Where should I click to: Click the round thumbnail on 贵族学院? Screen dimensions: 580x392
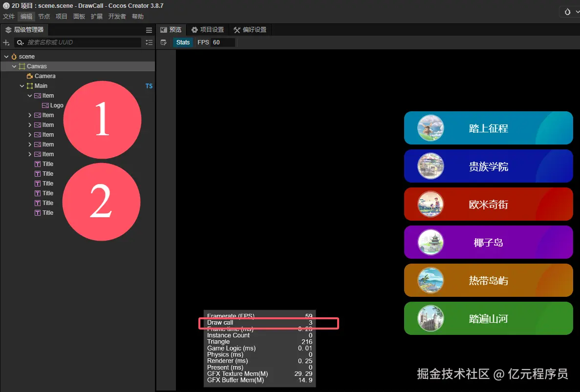[x=430, y=166]
